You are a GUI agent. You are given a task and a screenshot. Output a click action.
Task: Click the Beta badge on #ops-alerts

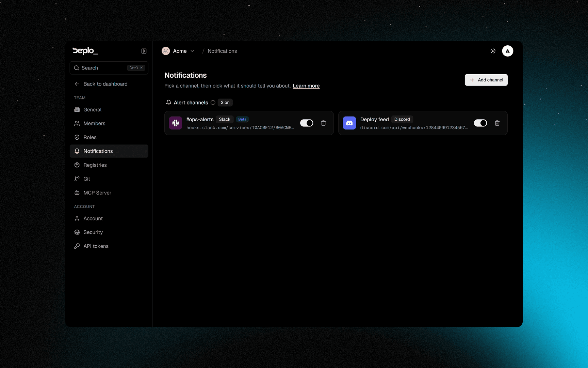(242, 119)
